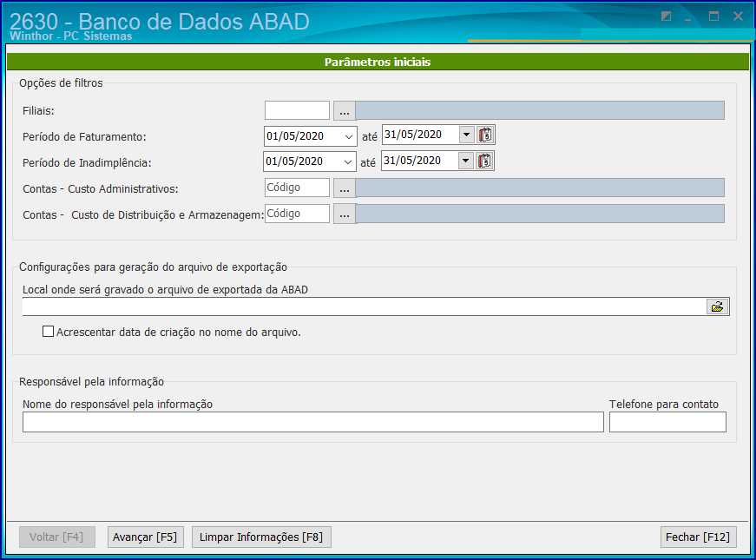
Task: Open calendar icon for Período de Faturamento
Action: tap(485, 135)
